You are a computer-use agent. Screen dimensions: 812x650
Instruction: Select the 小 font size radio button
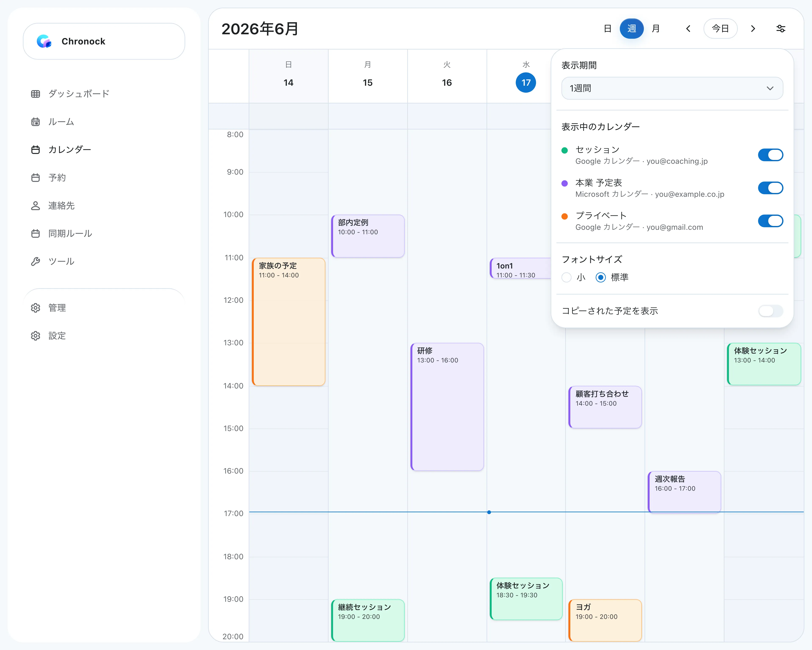566,277
